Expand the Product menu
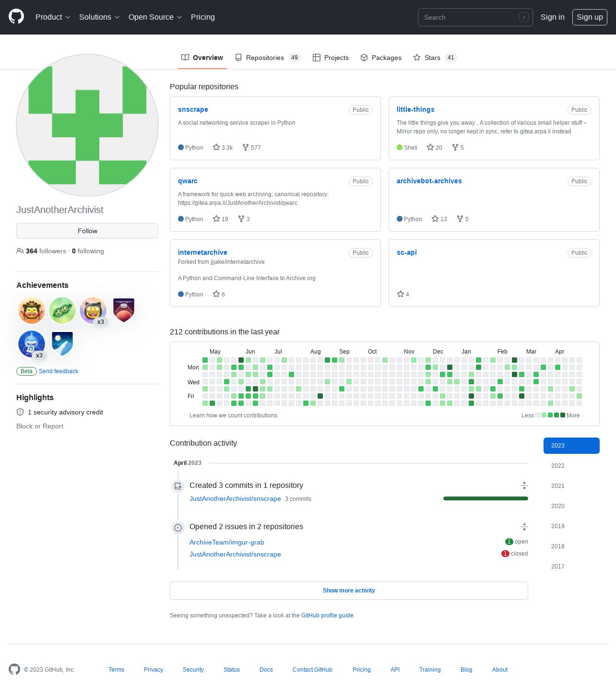Image resolution: width=616 pixels, height=699 pixels. pos(53,17)
